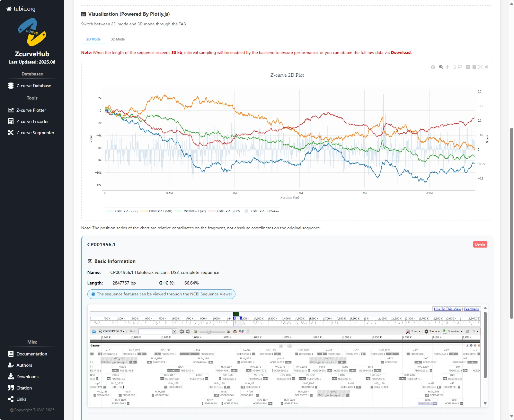
Task: Click the red Download link in note
Action: (401, 53)
